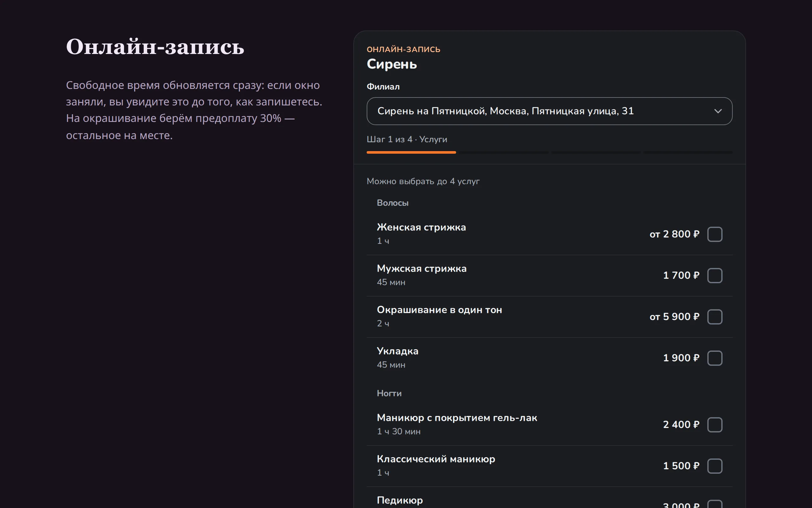Enable the Укладка service checkbox
The height and width of the screenshot is (508, 812).
(715, 358)
